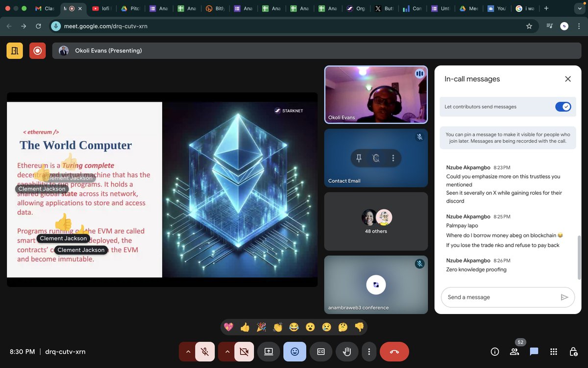
Task: Click the microphone indicator in address bar
Action: coord(56,26)
